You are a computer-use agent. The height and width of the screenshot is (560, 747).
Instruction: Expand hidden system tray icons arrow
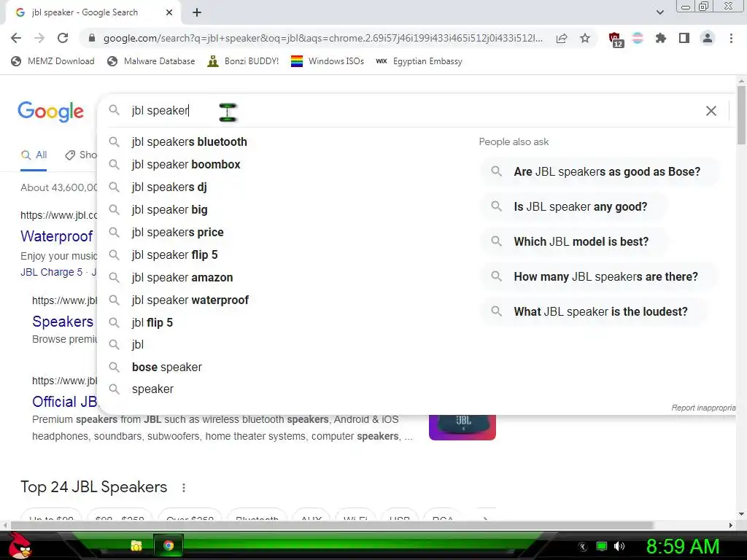pos(582,546)
